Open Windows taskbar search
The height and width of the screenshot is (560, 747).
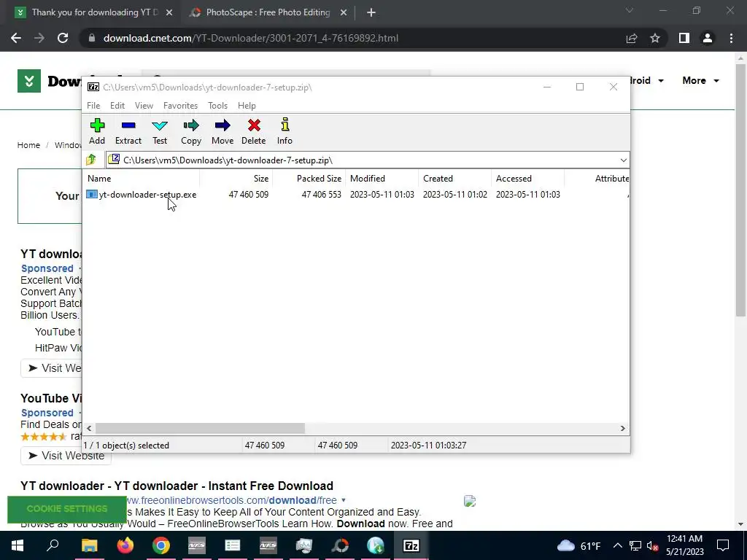(x=53, y=545)
